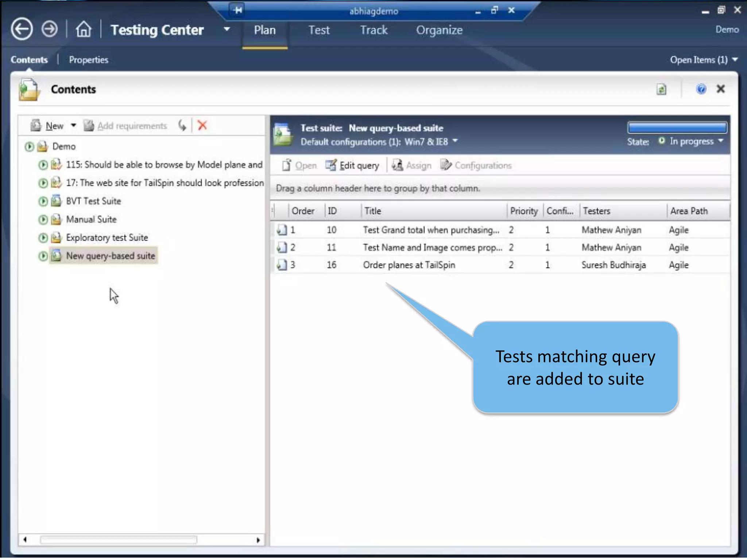Click the state icon beside suite 115
This screenshot has width=747, height=560.
pos(43,165)
